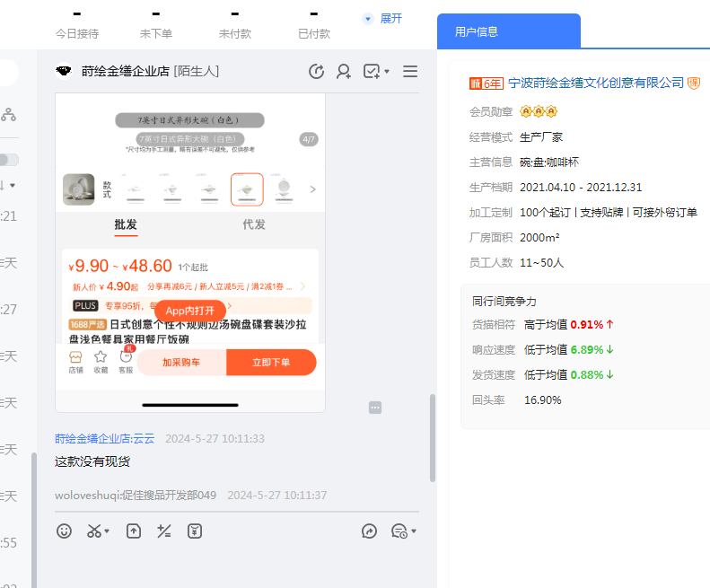Click the yuan payment order icon
The width and height of the screenshot is (710, 588).
pos(194,531)
